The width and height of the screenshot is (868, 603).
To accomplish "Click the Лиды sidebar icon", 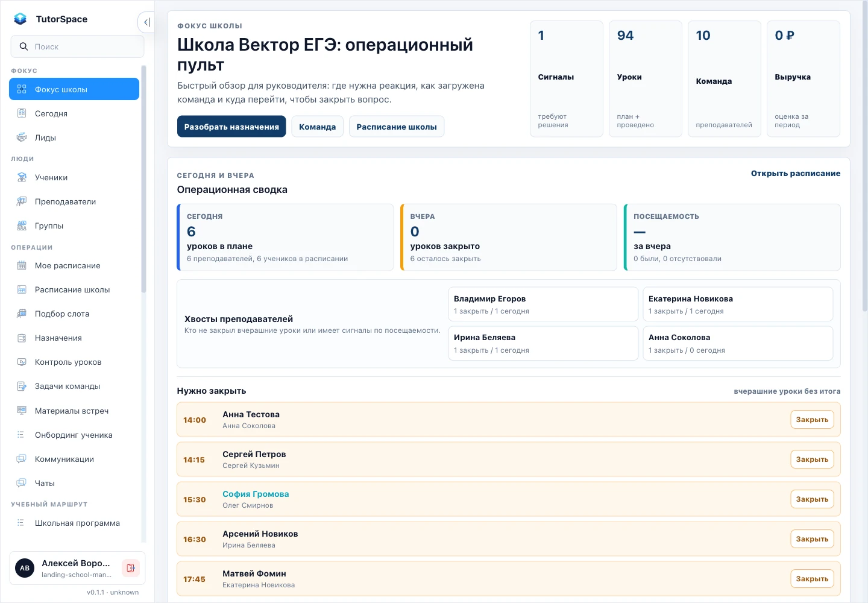I will tap(22, 137).
